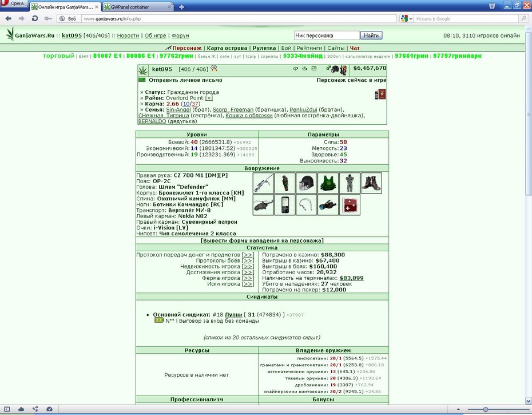Open the торговый quick link
Viewport: 532px width, 415px height.
[x=59, y=56]
